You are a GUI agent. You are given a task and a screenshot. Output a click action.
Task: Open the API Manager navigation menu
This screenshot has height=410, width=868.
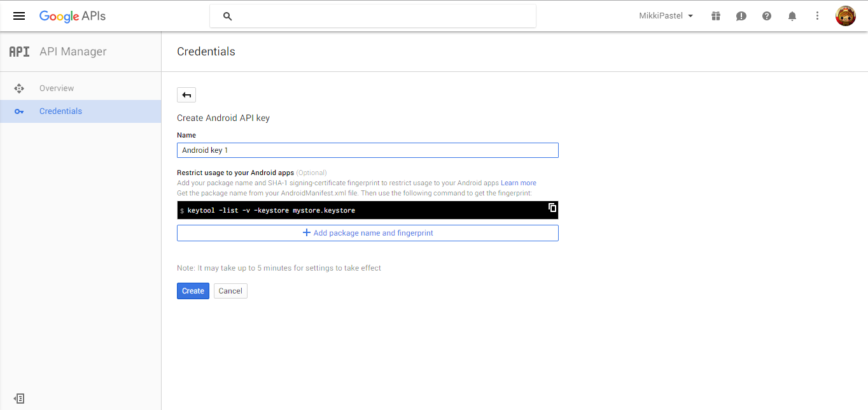click(18, 16)
